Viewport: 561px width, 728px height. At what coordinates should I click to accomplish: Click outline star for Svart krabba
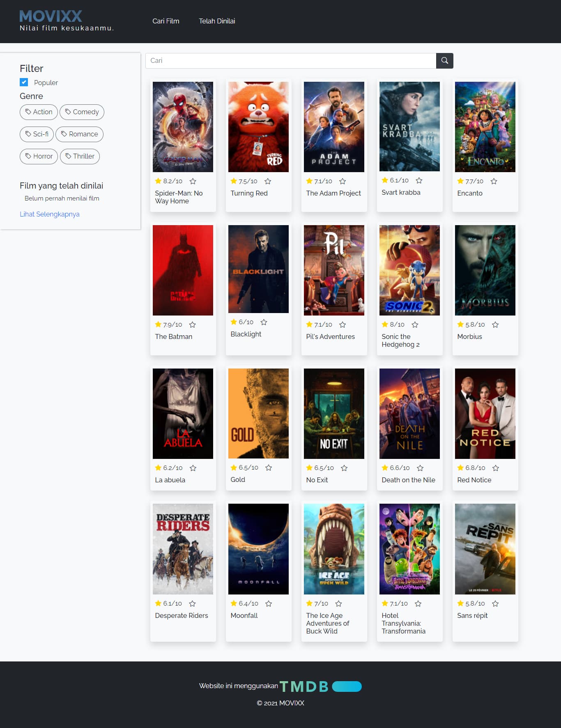pos(419,180)
